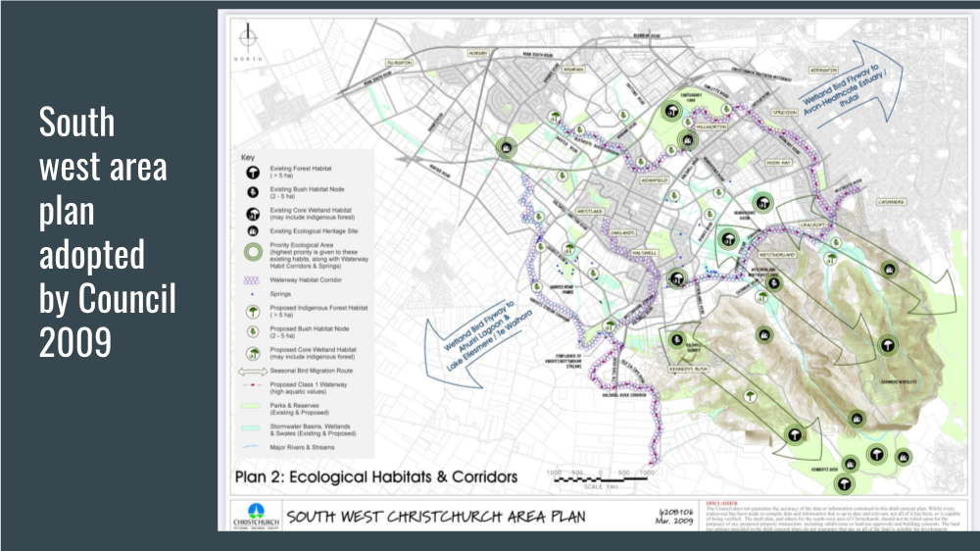
Task: Click the 'Existing Ecological Heritage Site' key label
Action: [x=314, y=231]
